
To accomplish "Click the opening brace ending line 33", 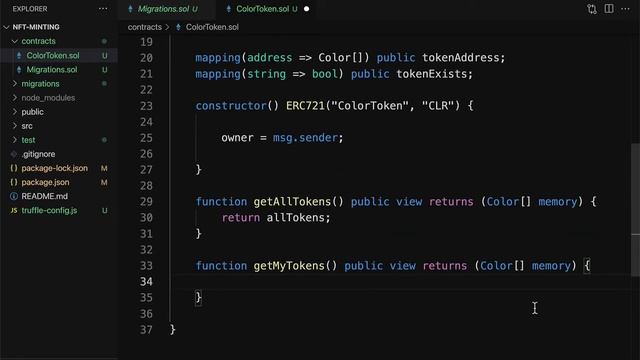I will tap(587, 266).
